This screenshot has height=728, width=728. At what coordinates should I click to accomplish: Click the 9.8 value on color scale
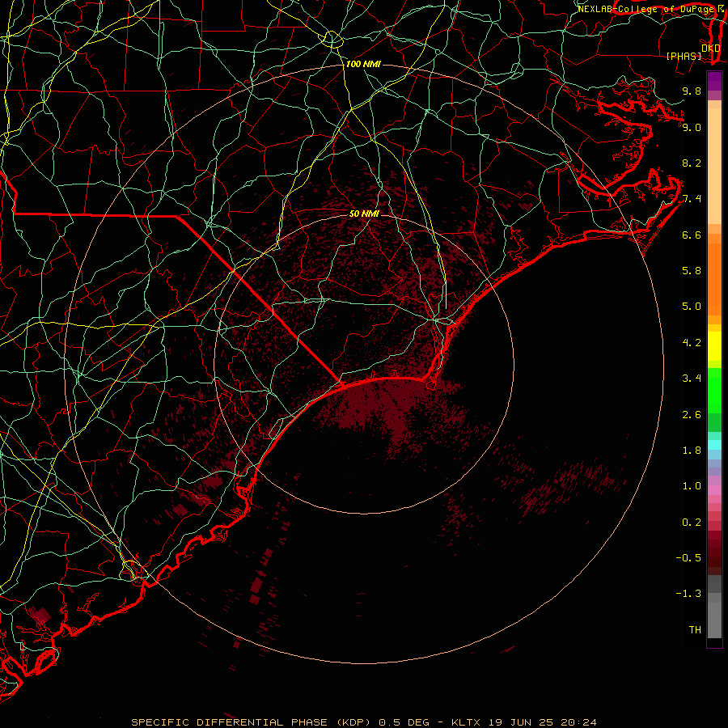692,91
